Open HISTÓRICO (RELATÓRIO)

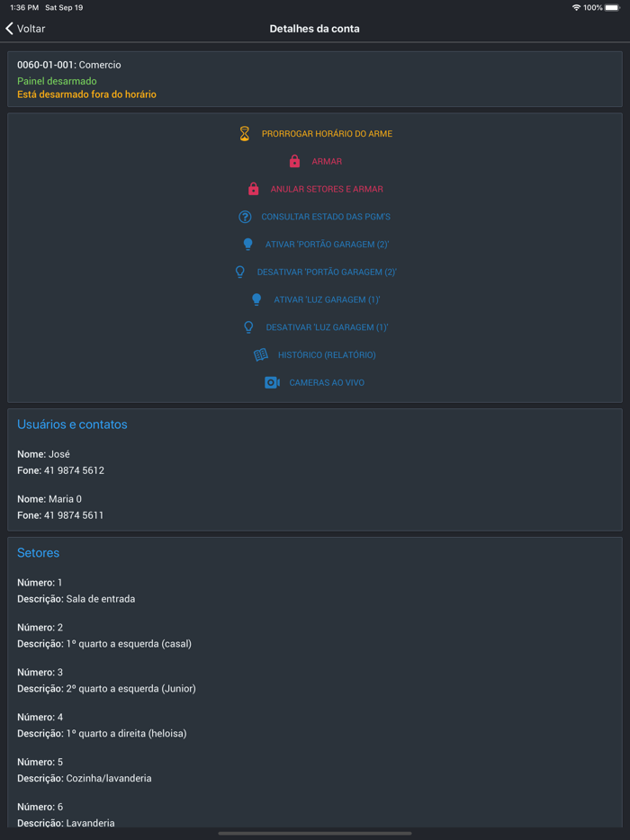pyautogui.click(x=327, y=355)
